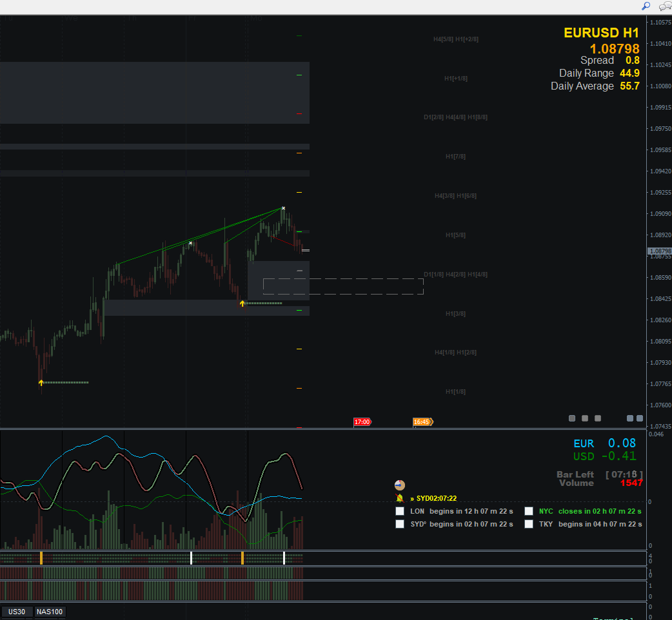This screenshot has width=672, height=620.
Task: Click the 'H1[1/8]' level label
Action: 455,392
